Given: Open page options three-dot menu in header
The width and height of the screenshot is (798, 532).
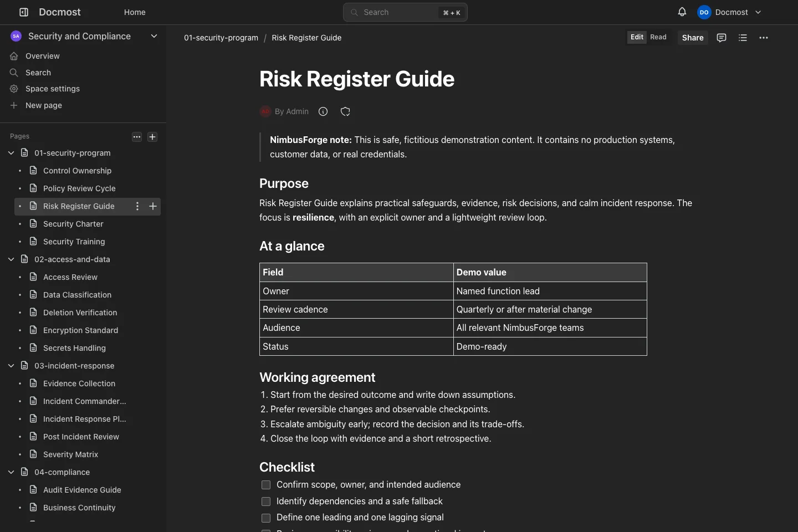Looking at the screenshot, I should point(764,38).
